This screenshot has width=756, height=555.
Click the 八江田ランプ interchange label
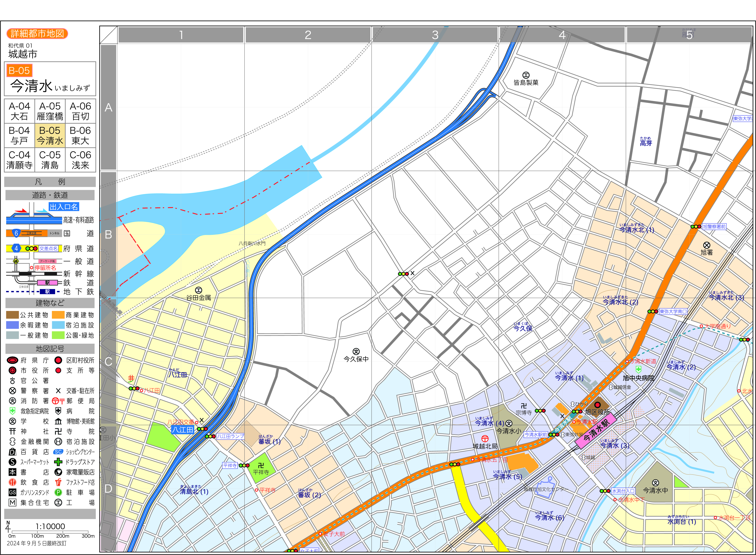coord(230,436)
